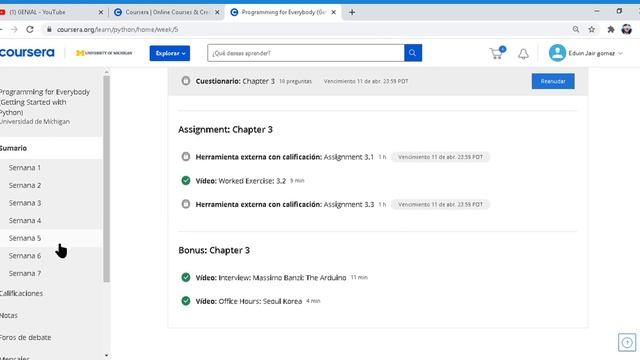The width and height of the screenshot is (640, 360).
Task: Reload the page with the refresh icon
Action: tap(30, 29)
